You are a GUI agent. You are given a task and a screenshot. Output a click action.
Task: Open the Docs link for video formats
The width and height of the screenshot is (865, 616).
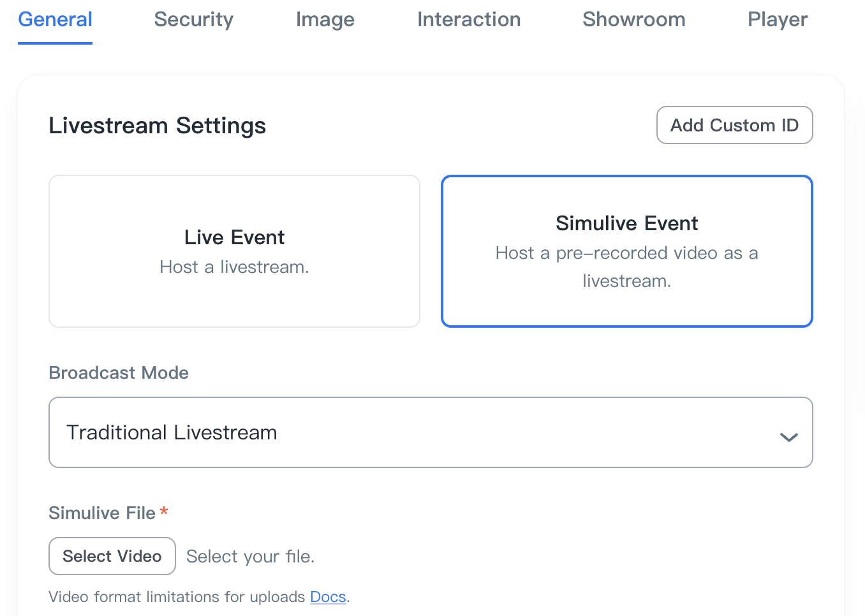[328, 597]
